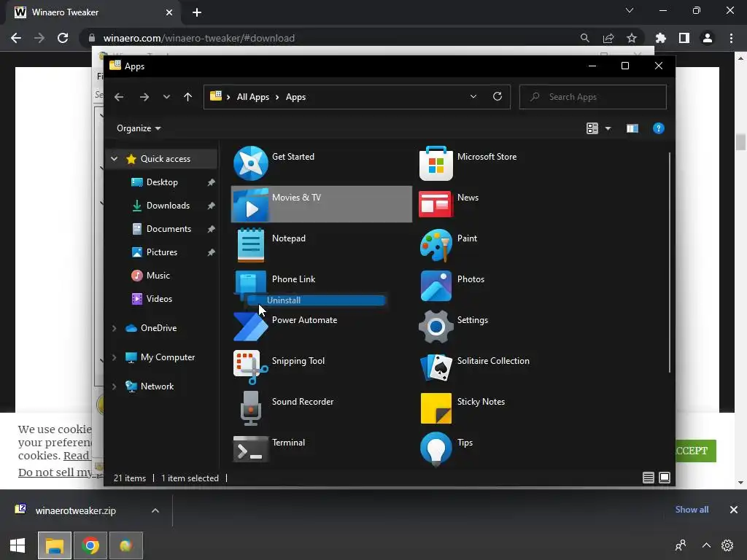Select the Terminal app icon
The width and height of the screenshot is (747, 560).
pyautogui.click(x=251, y=449)
